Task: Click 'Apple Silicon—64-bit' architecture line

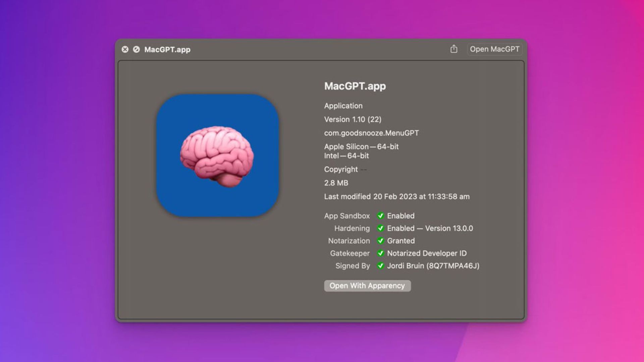Action: (361, 147)
